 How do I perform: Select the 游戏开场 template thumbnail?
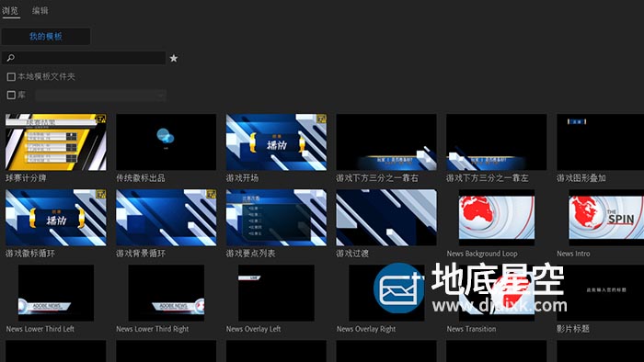276,141
